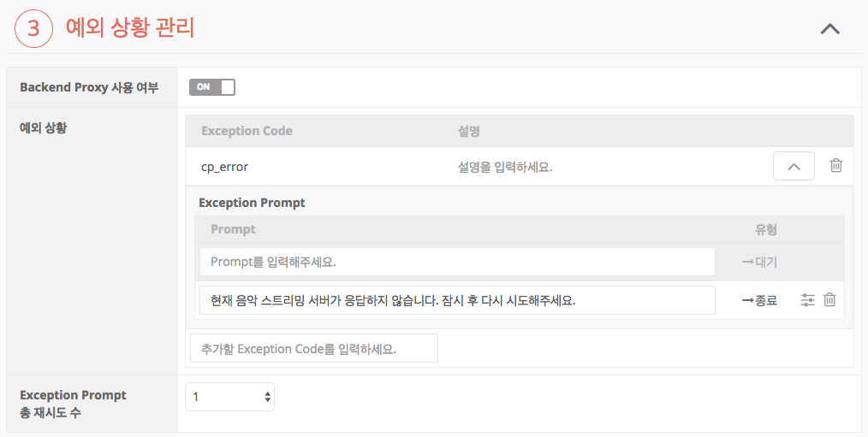Screen dimensions: 868x437
Task: Click the 종료 arrow type indicator
Action: click(759, 300)
